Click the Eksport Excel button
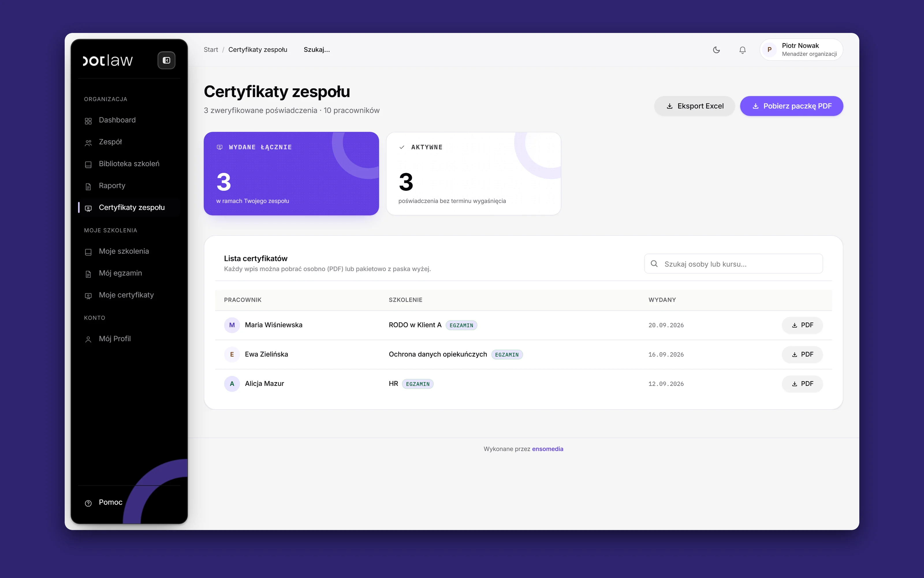 (x=694, y=106)
